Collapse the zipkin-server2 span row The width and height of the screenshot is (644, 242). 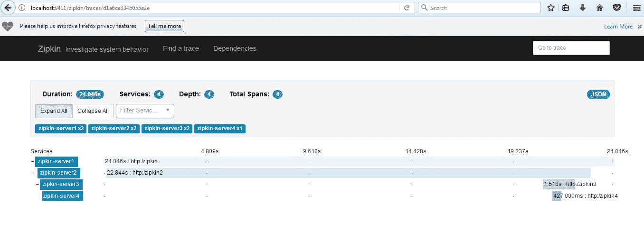pos(35,173)
